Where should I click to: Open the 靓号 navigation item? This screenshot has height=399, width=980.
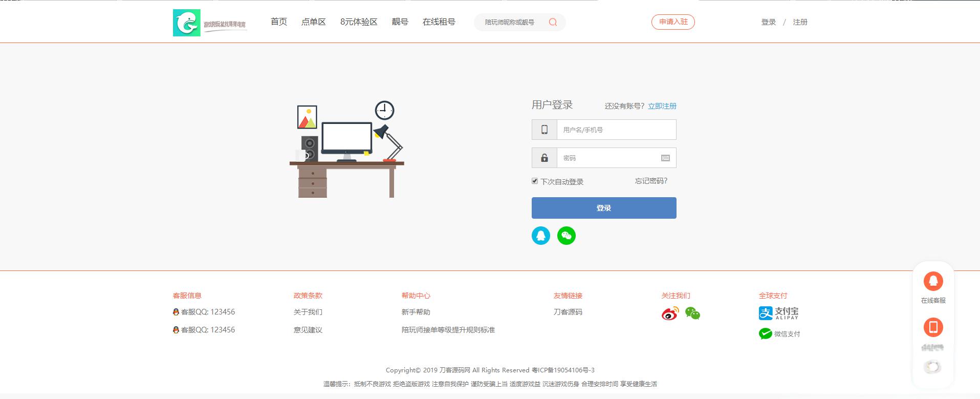[x=400, y=22]
